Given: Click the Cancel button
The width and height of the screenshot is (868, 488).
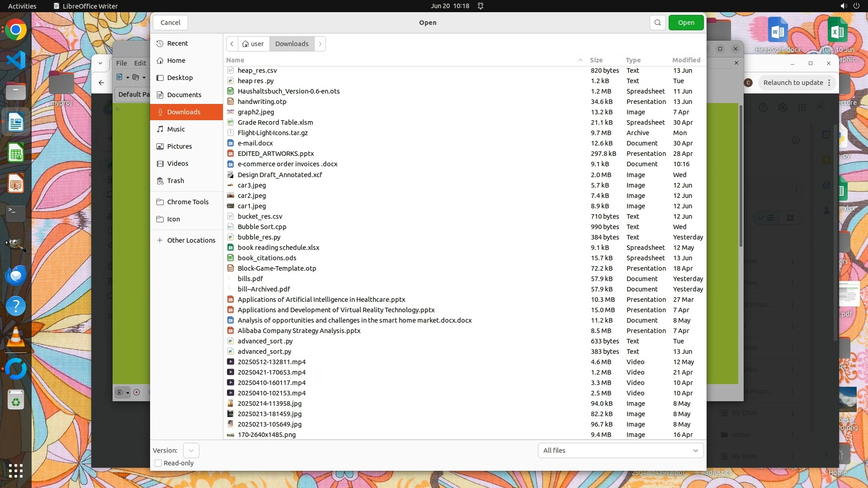Looking at the screenshot, I should (170, 23).
